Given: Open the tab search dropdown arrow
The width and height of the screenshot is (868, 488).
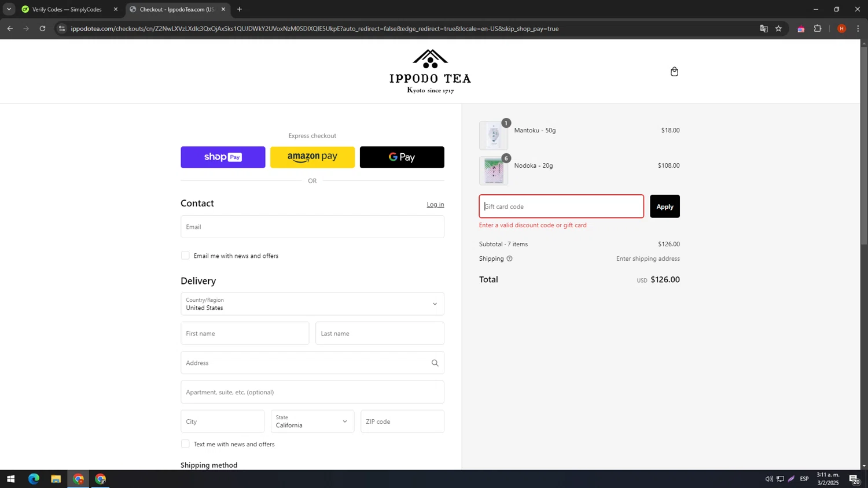Looking at the screenshot, I should [x=9, y=9].
